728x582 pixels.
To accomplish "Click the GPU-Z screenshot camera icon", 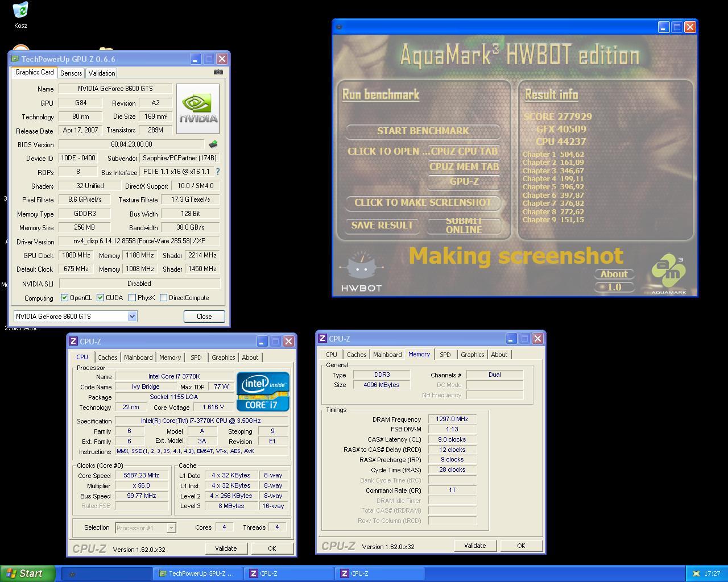I will (x=218, y=72).
